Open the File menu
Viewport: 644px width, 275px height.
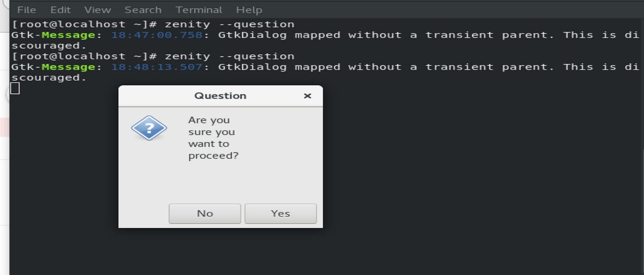[x=26, y=9]
